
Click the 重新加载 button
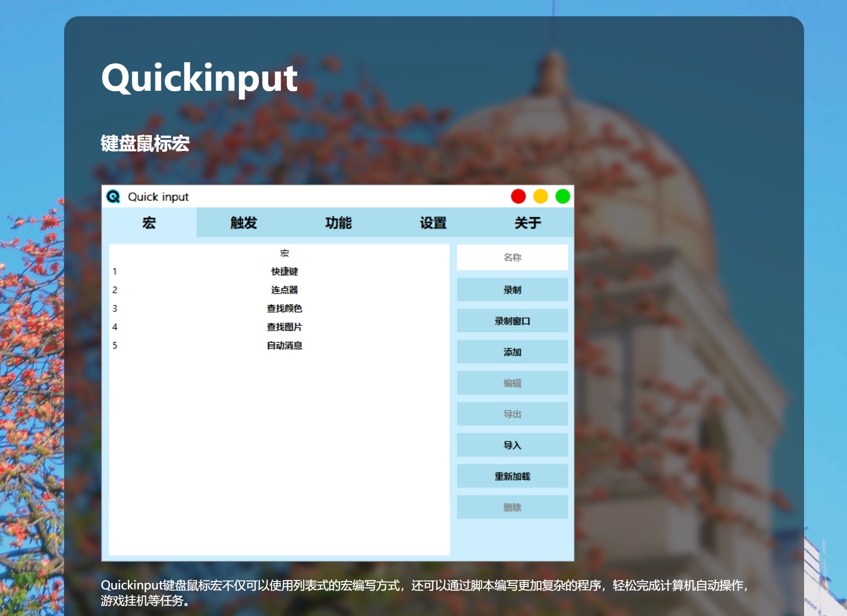[x=513, y=476]
